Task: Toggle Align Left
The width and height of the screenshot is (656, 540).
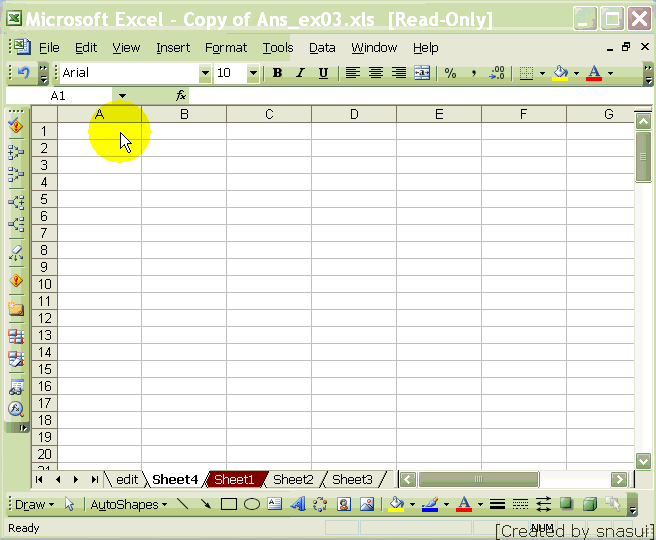Action: [353, 73]
